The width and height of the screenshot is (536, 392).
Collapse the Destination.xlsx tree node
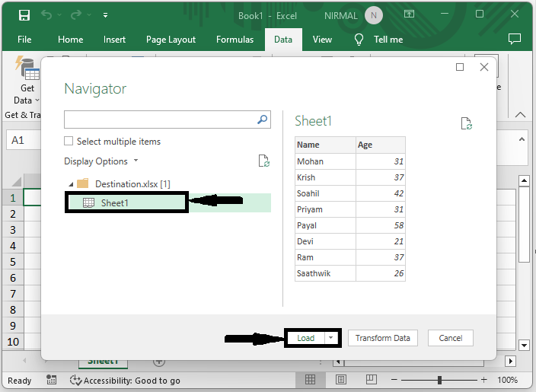[x=71, y=184]
